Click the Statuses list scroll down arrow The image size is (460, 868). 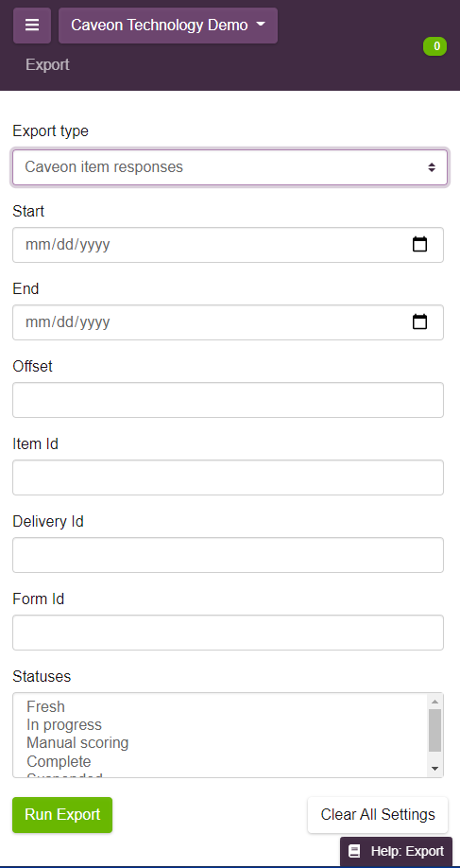[x=434, y=769]
